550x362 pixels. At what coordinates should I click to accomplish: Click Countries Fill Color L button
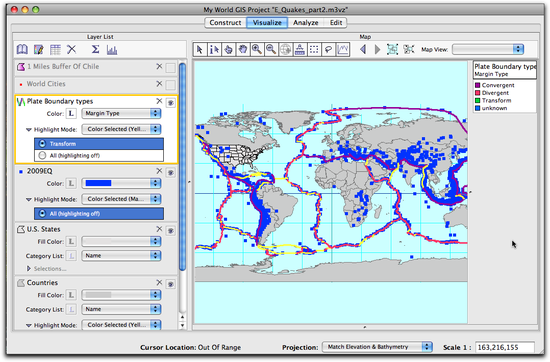tap(71, 295)
